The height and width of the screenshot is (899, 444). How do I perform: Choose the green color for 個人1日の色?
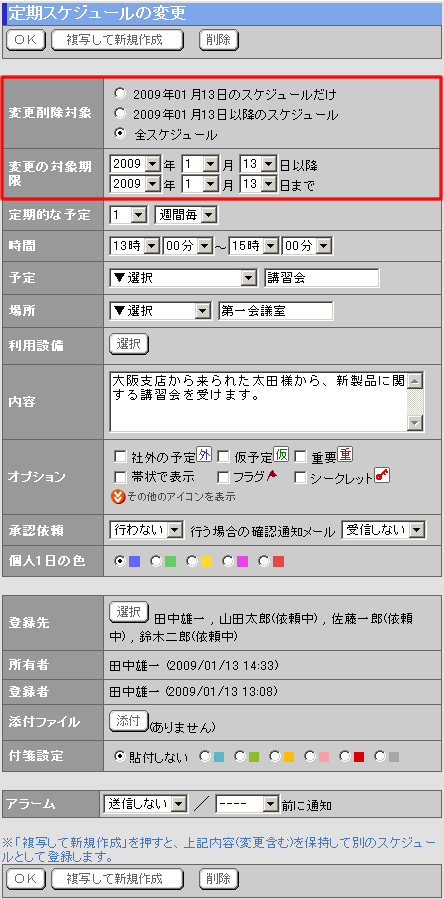(x=170, y=562)
